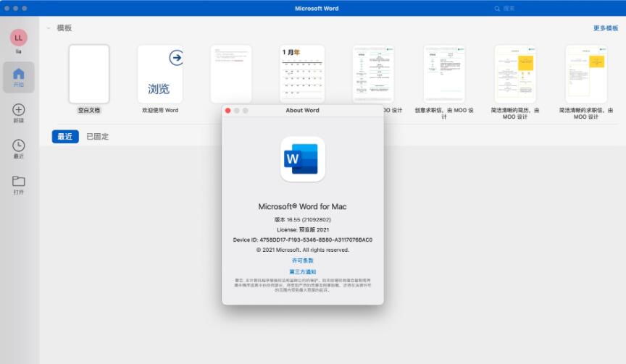Image resolution: width=626 pixels, height=364 pixels.
Task: Click the New (新建) plus icon
Action: [18, 113]
